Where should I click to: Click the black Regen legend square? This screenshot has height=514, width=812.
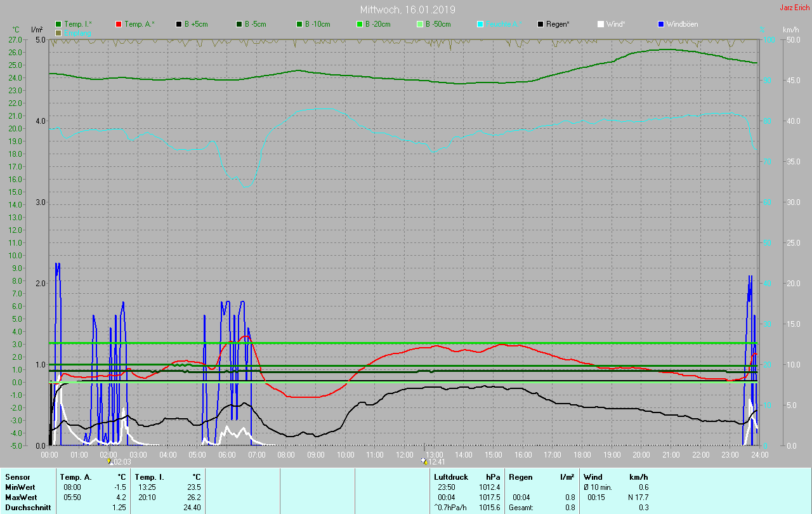pos(540,24)
